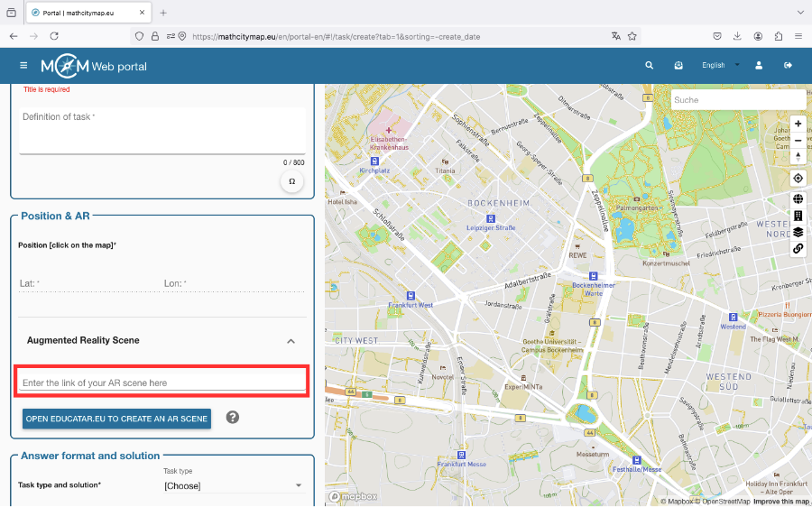Collapse the Augmented Reality Scene section
This screenshot has width=812, height=507.
pyautogui.click(x=291, y=341)
